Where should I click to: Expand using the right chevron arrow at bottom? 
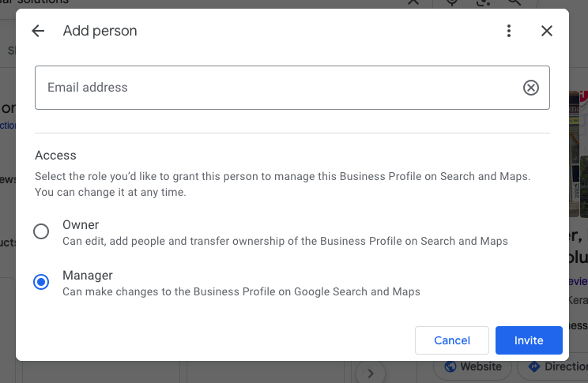click(371, 372)
